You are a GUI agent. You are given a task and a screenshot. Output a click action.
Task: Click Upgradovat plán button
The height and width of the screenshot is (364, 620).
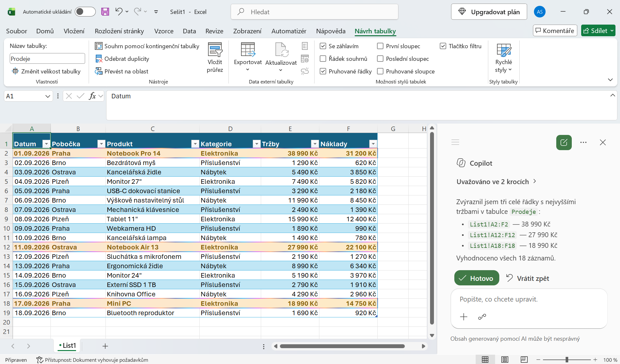point(489,12)
